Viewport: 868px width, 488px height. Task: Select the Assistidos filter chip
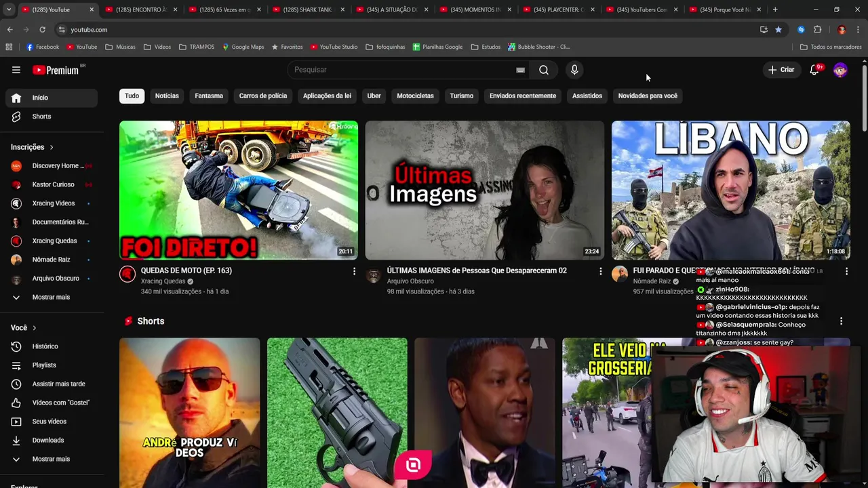pos(587,96)
